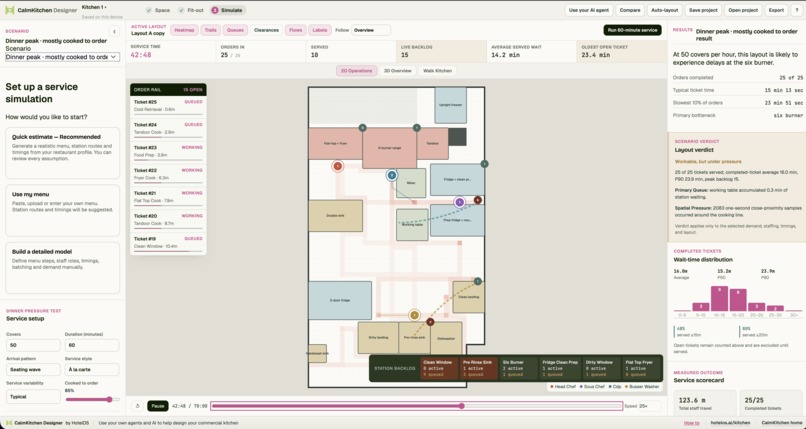Screen dimensions: 806x429
Task: Open the Arrival pattern dropdown
Action: pos(33,369)
